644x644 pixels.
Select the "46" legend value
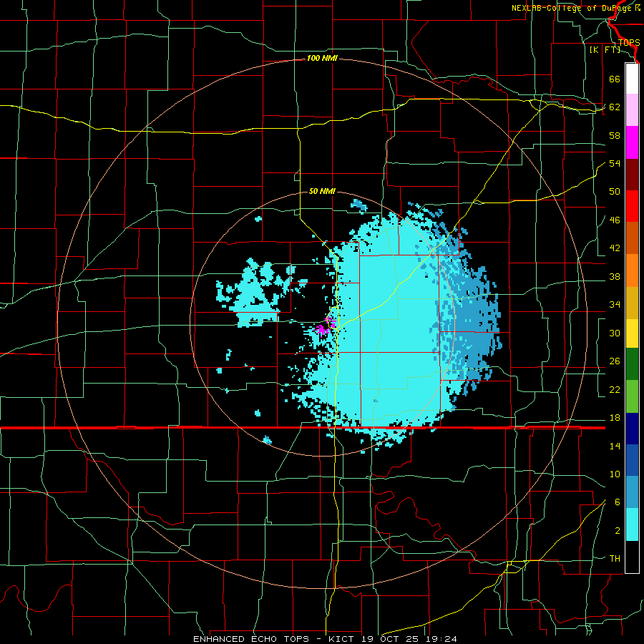[x=615, y=220]
